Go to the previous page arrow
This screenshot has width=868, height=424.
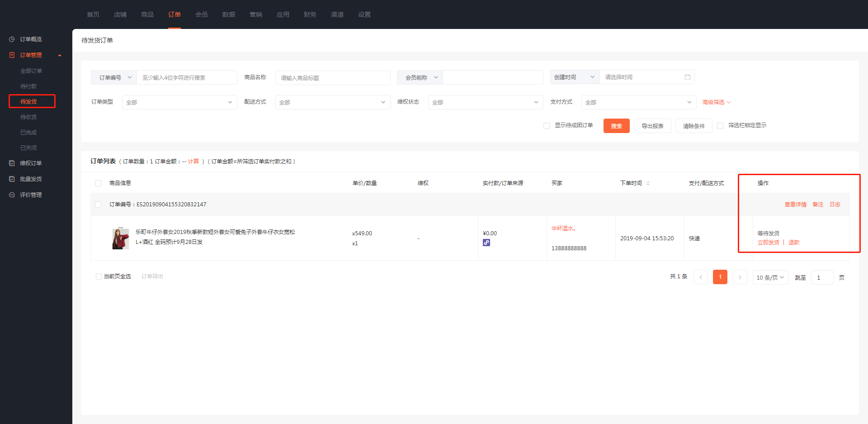coord(701,277)
